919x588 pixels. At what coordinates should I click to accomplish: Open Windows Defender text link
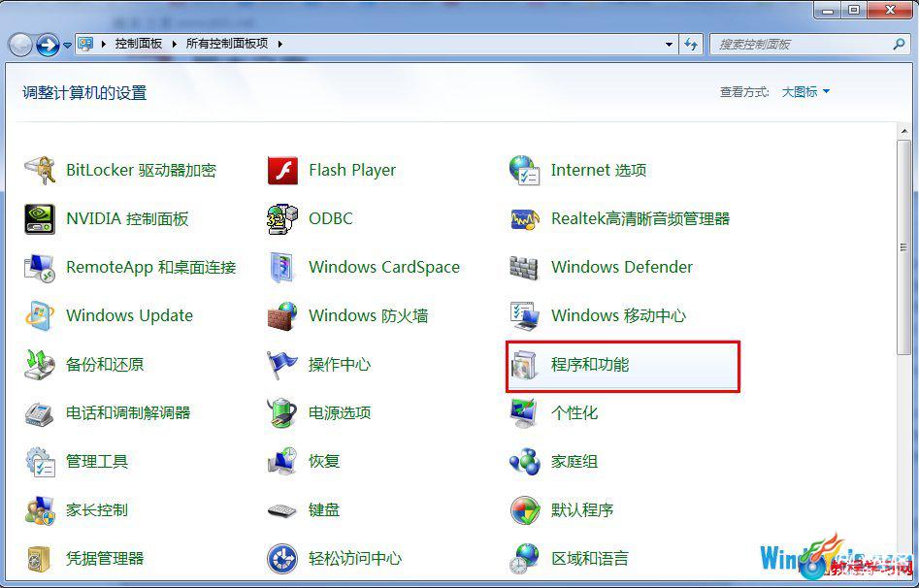coord(622,267)
